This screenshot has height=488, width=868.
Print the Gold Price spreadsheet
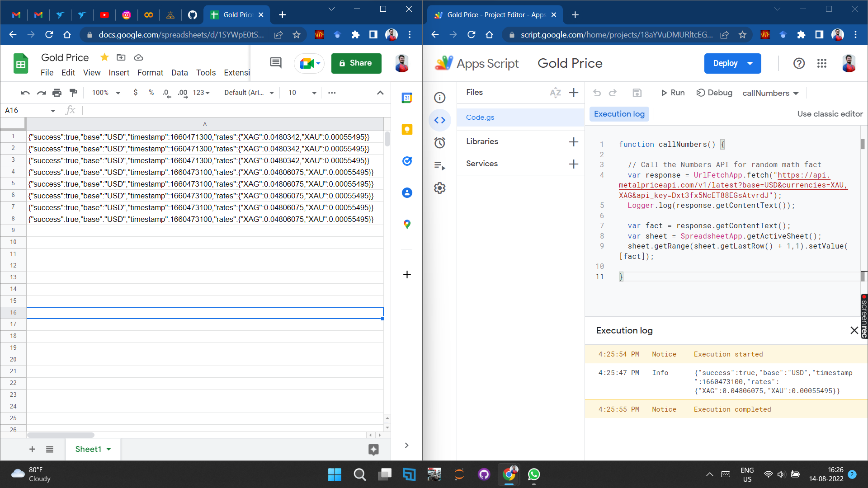(57, 93)
